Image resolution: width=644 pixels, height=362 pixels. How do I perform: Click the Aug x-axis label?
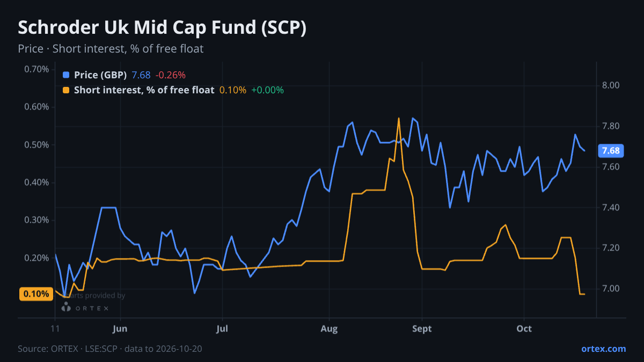[x=330, y=328]
